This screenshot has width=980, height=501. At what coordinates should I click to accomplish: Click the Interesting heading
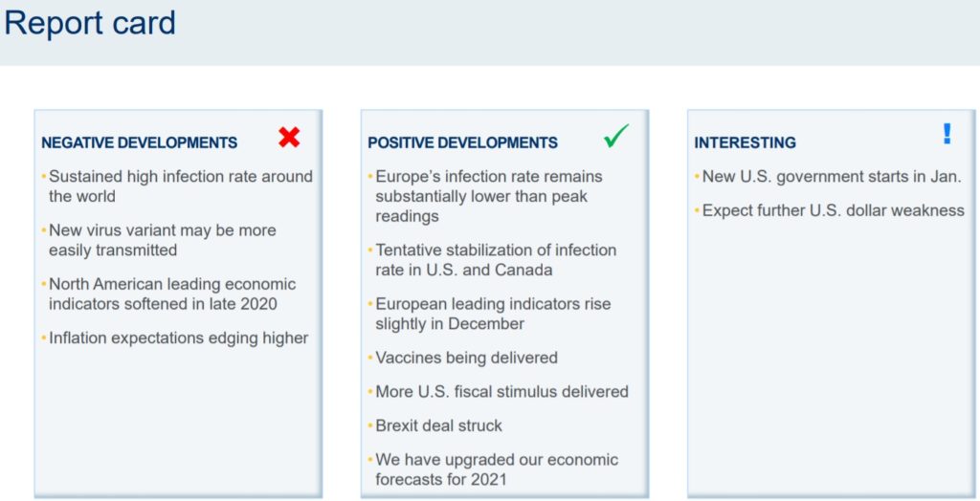coord(745,143)
